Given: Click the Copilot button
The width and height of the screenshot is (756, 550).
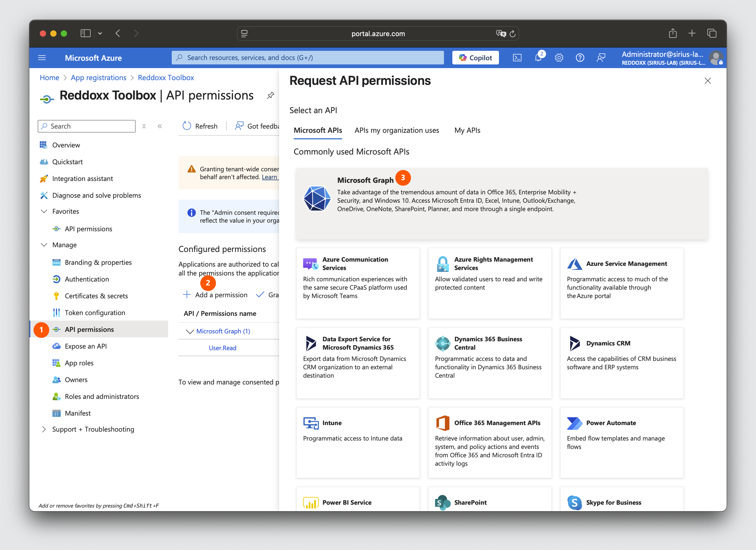Looking at the screenshot, I should click(x=475, y=58).
